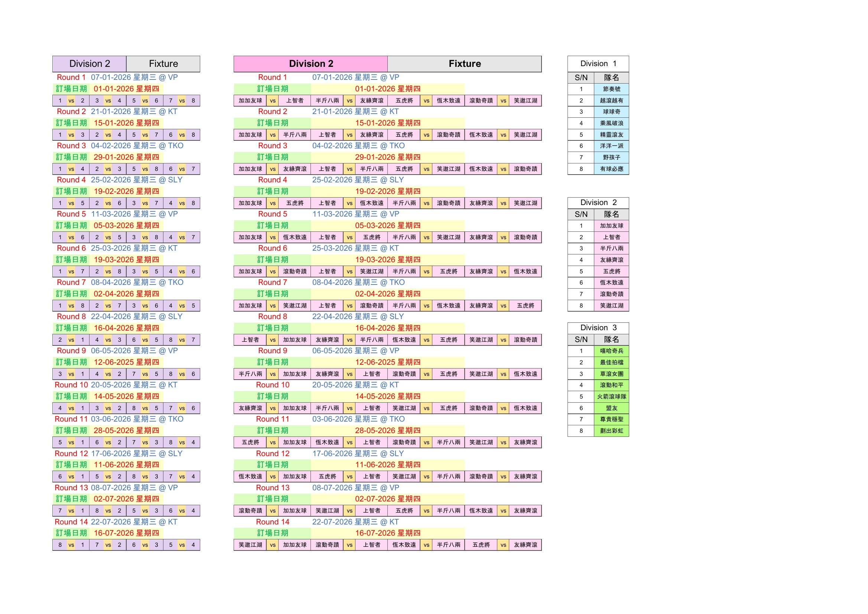Select team 劃出彩虹 in Division 3 list

611,431
